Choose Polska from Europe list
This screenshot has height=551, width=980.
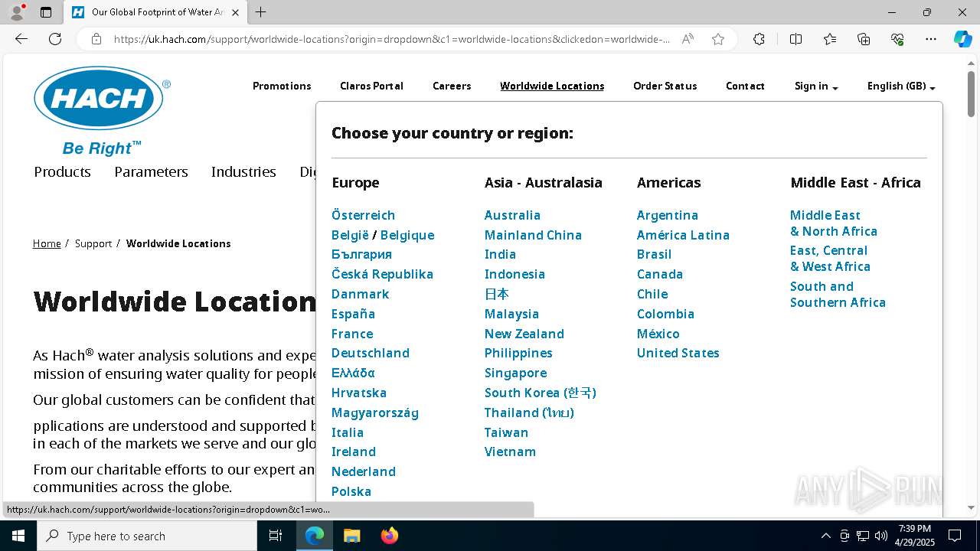351,491
